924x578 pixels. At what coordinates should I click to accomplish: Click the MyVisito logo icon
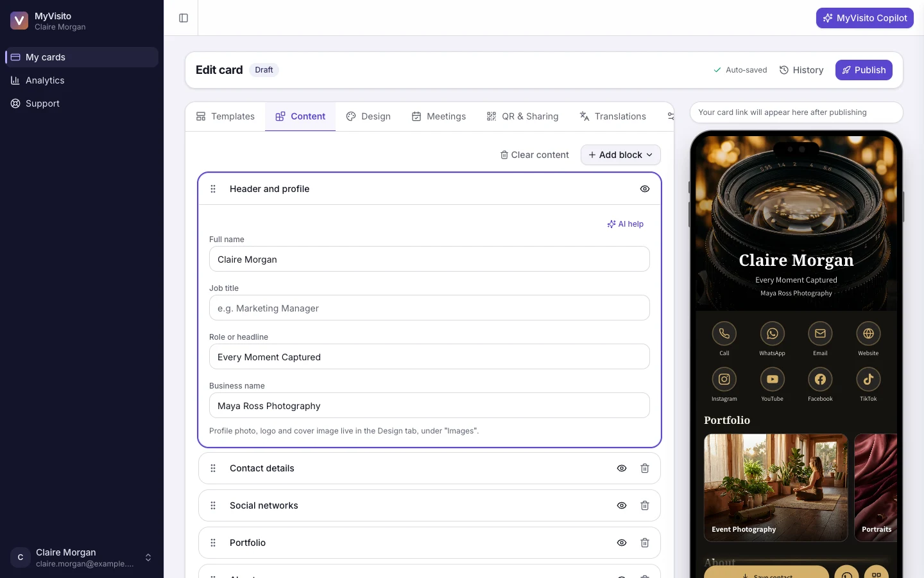tap(19, 21)
